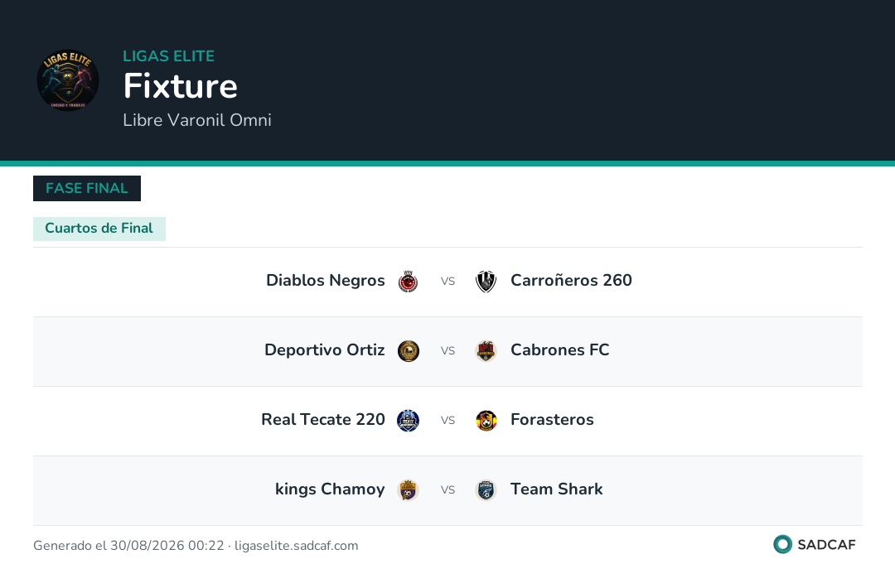The image size is (895, 588).
Task: Select the Cuartos de Final label
Action: (x=99, y=228)
